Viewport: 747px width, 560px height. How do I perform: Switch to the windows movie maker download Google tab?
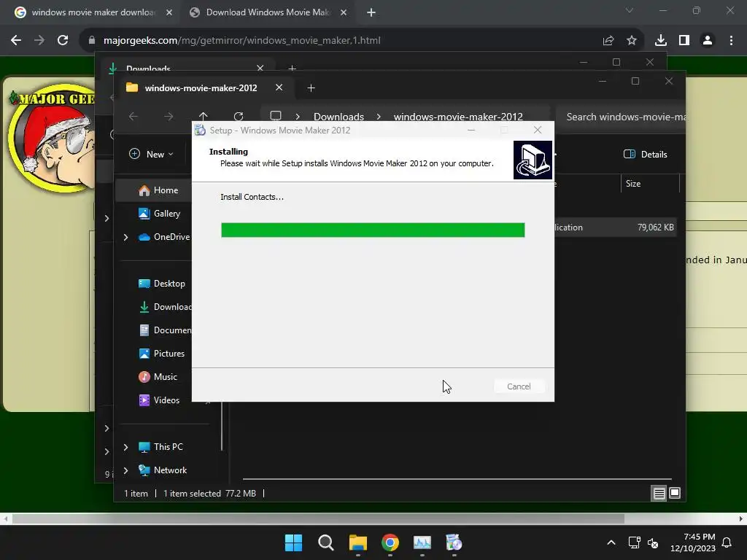click(93, 12)
